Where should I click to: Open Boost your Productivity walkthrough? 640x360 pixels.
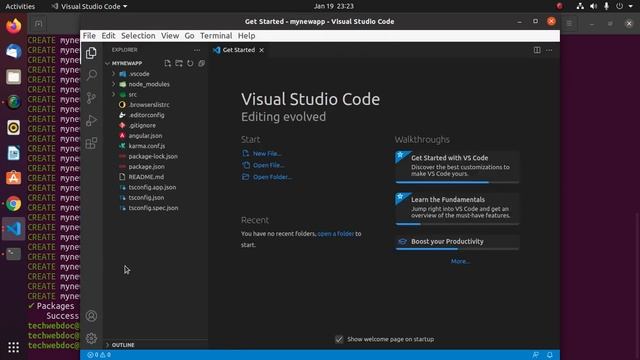point(457,242)
